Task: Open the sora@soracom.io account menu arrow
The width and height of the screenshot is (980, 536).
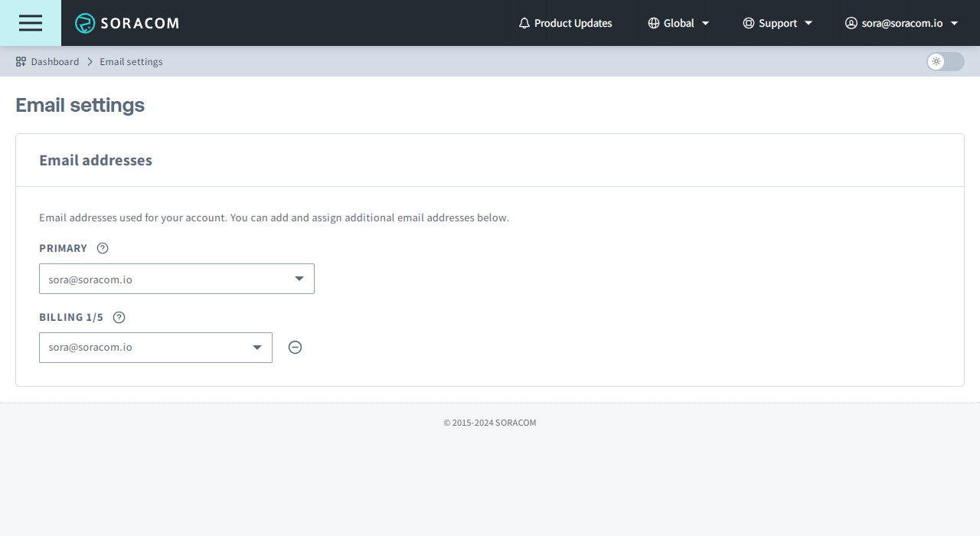Action: pyautogui.click(x=954, y=23)
